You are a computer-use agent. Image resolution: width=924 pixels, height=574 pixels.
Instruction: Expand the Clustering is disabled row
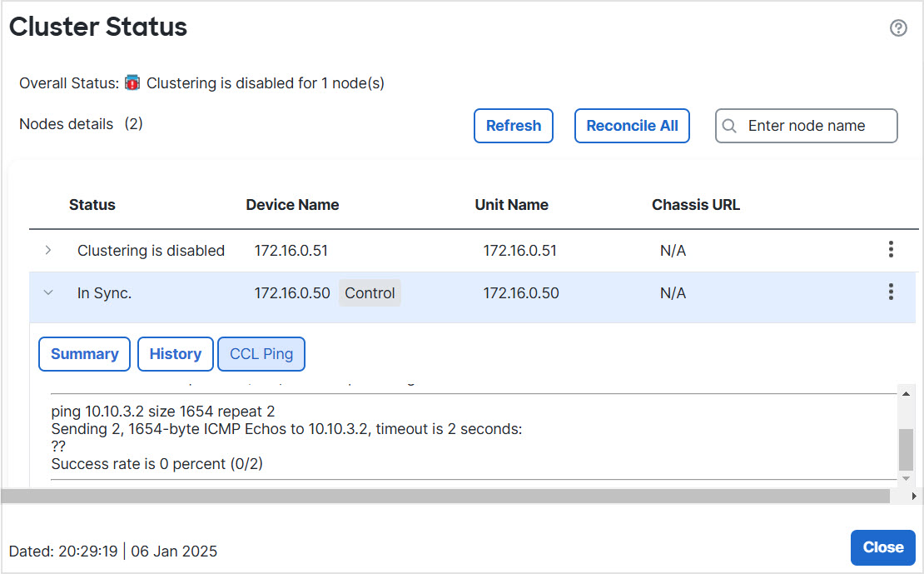(x=48, y=250)
